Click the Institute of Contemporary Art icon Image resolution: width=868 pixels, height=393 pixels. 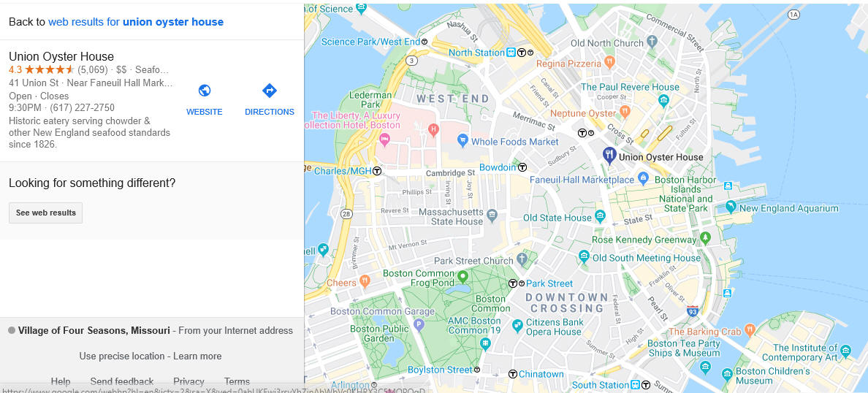tap(845, 351)
